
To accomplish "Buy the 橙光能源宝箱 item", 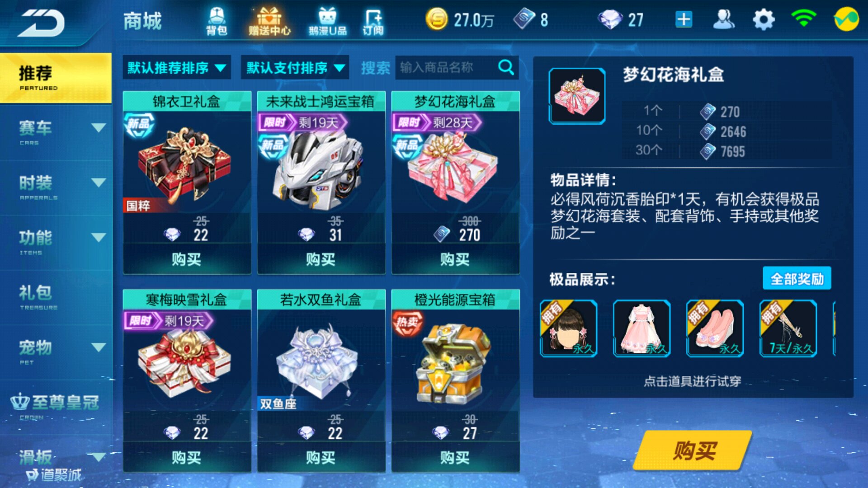I will point(455,457).
